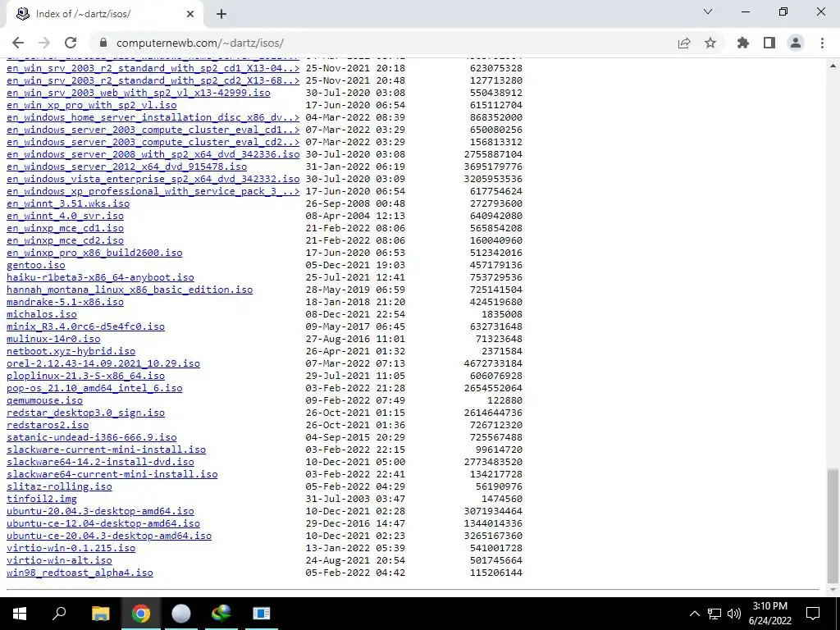Download en_win_xp_pro_with_sp2_vl.iso
This screenshot has height=630, width=840.
pyautogui.click(x=92, y=105)
